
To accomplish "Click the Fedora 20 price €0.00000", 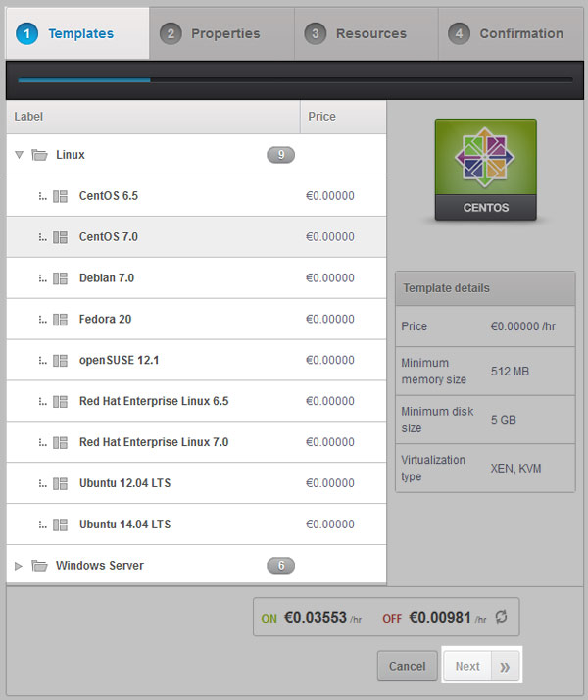I will [330, 320].
